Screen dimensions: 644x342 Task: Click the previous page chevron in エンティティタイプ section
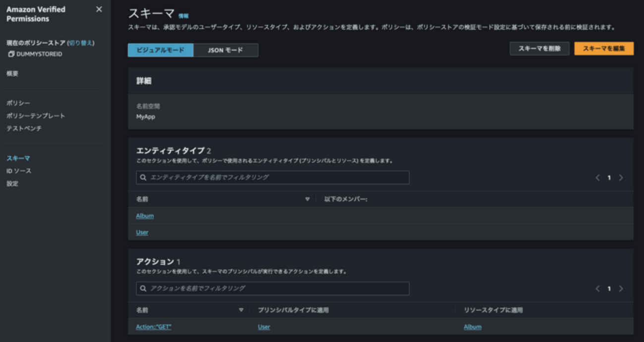click(x=598, y=177)
